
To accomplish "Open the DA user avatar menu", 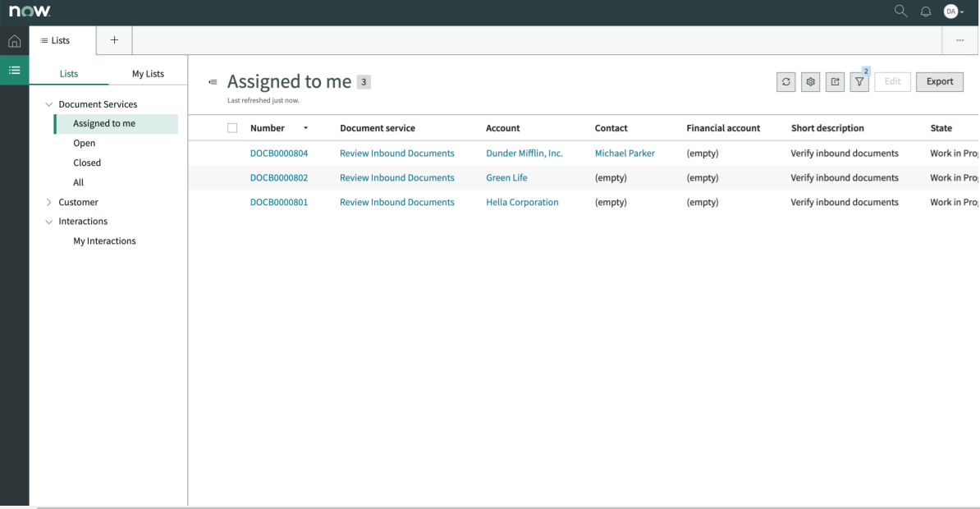I will point(952,11).
